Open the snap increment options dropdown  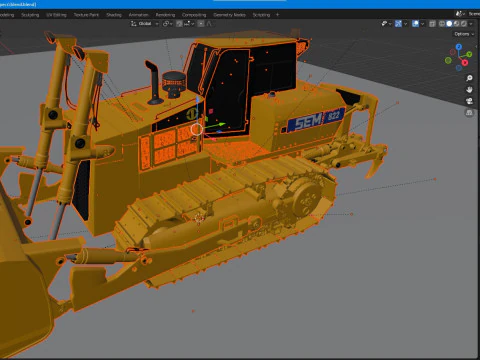(190, 24)
